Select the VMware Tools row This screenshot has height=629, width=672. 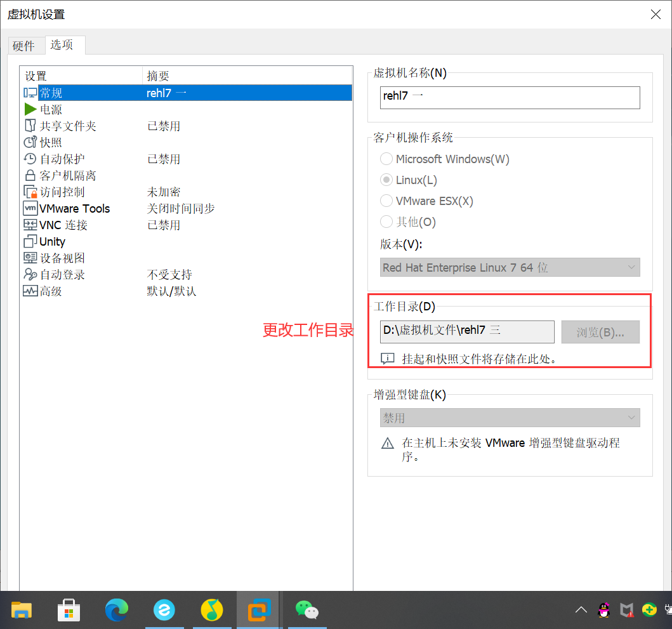click(x=187, y=208)
